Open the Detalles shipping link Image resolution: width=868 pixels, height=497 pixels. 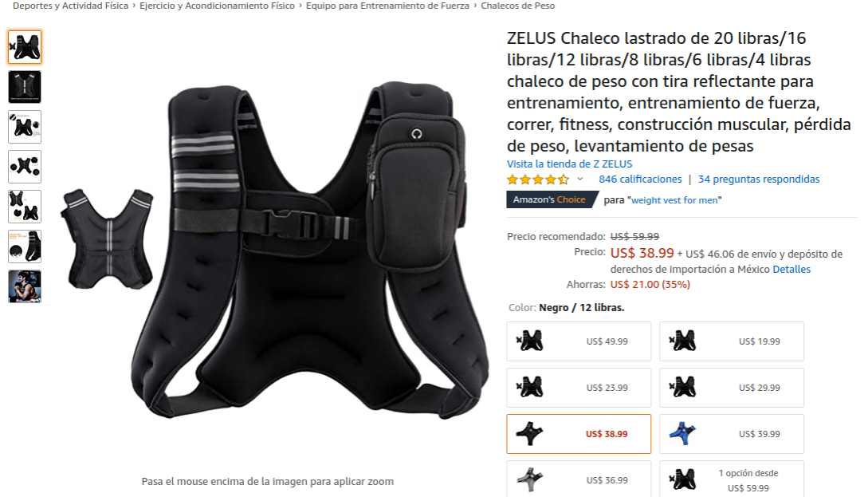point(791,270)
